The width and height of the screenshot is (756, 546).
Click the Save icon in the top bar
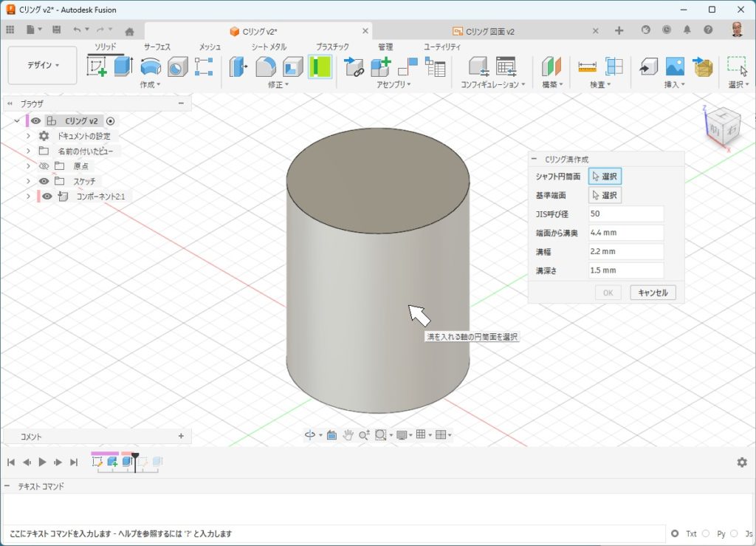coord(57,30)
